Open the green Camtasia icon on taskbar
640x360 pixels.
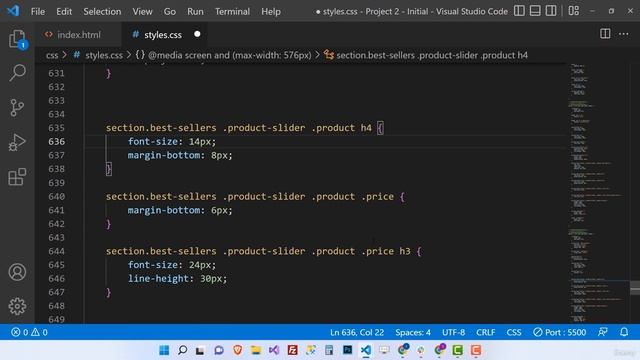[x=458, y=350]
